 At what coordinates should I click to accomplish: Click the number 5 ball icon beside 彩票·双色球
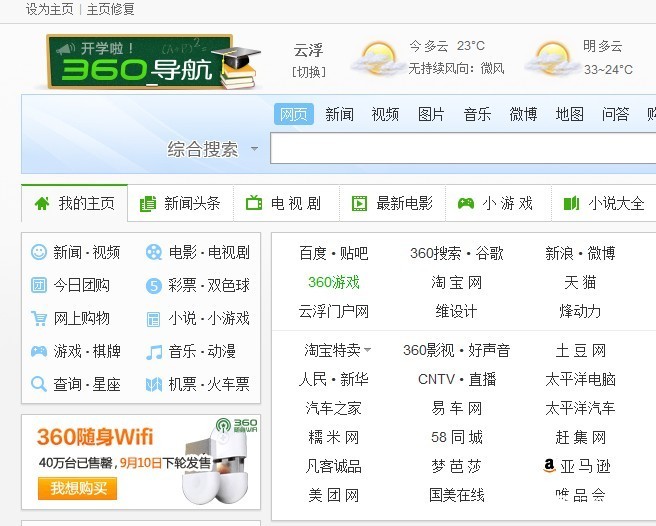coord(154,286)
